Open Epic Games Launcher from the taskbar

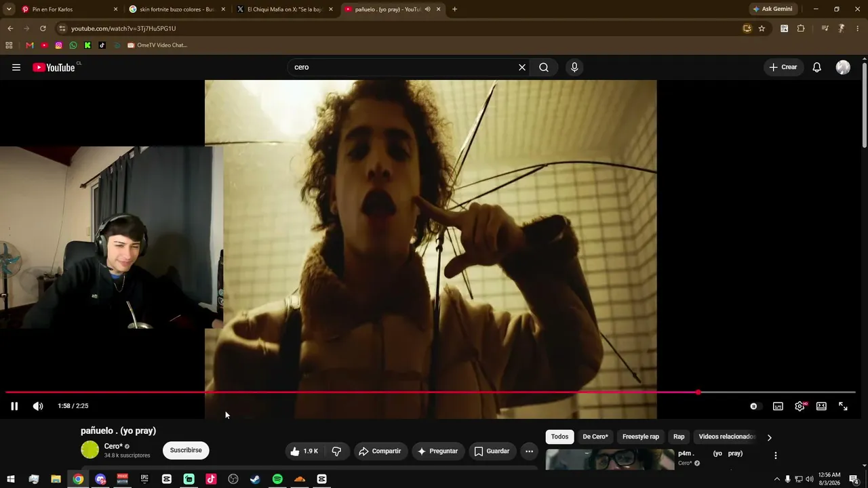point(144,479)
